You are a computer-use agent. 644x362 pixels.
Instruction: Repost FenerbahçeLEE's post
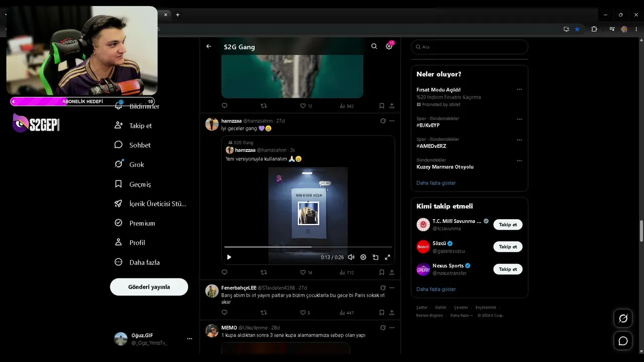point(264,313)
